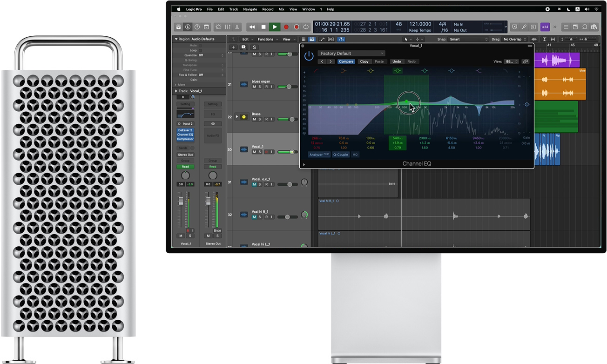Toggle Compare in Channel EQ
Viewport: 607px width, 364px height.
point(346,61)
